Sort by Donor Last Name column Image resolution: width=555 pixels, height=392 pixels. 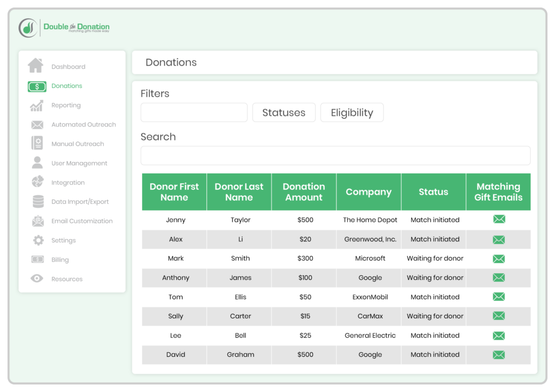(239, 192)
